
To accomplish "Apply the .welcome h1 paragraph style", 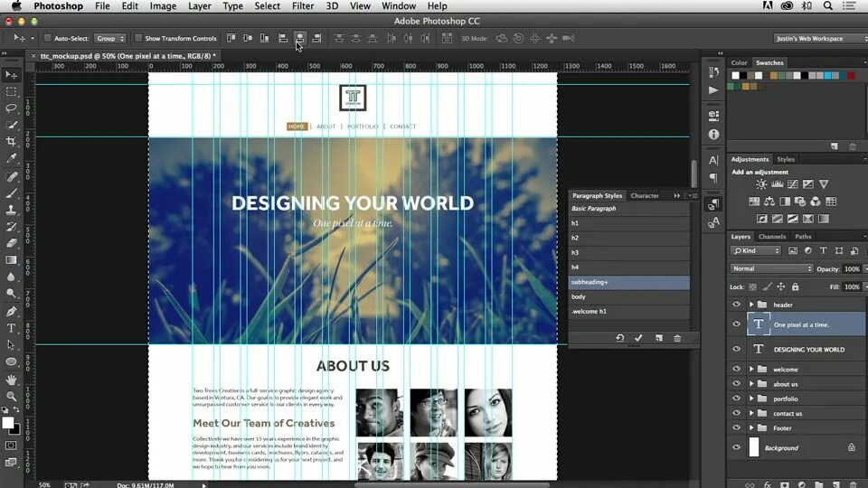I will pos(629,311).
